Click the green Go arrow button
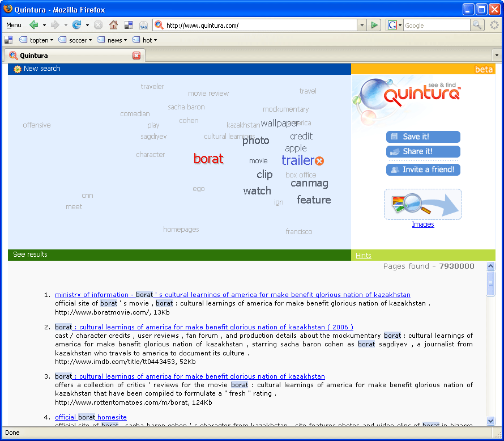Viewport: 504px width, 441px height. pos(374,25)
